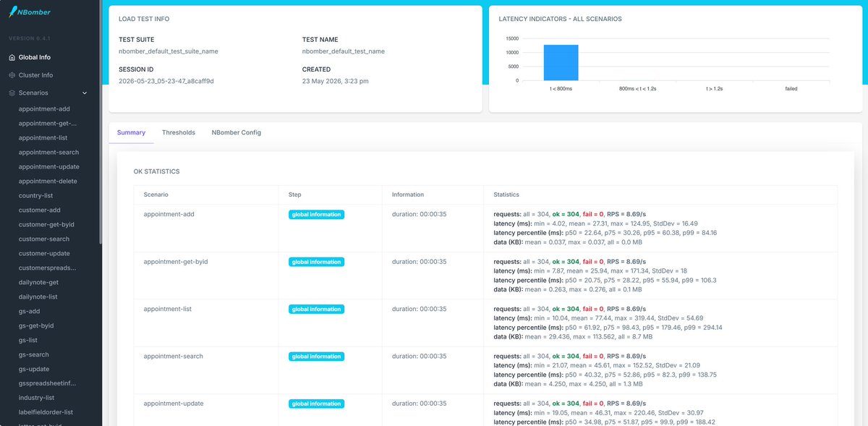Viewport: 868px width, 426px height.
Task: Select the truncated appointment-get- sidebar scenario
Action: (x=47, y=124)
